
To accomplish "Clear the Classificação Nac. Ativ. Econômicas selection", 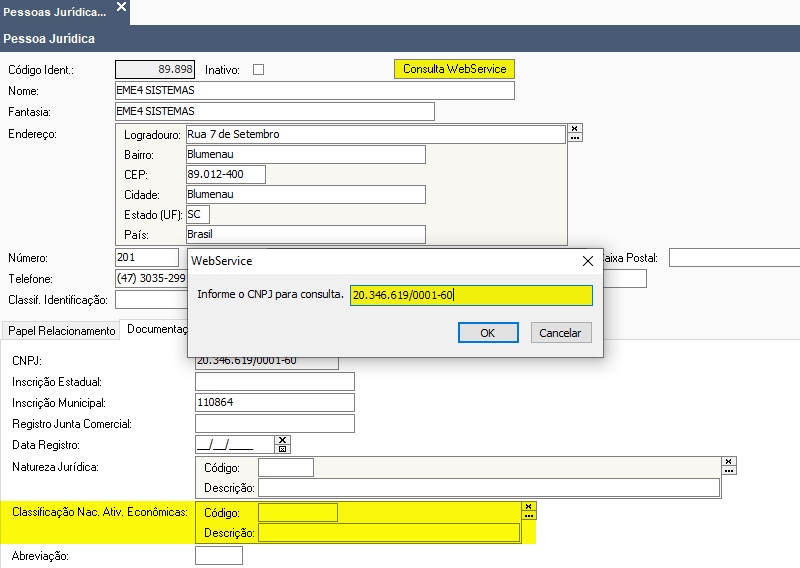I will click(529, 506).
